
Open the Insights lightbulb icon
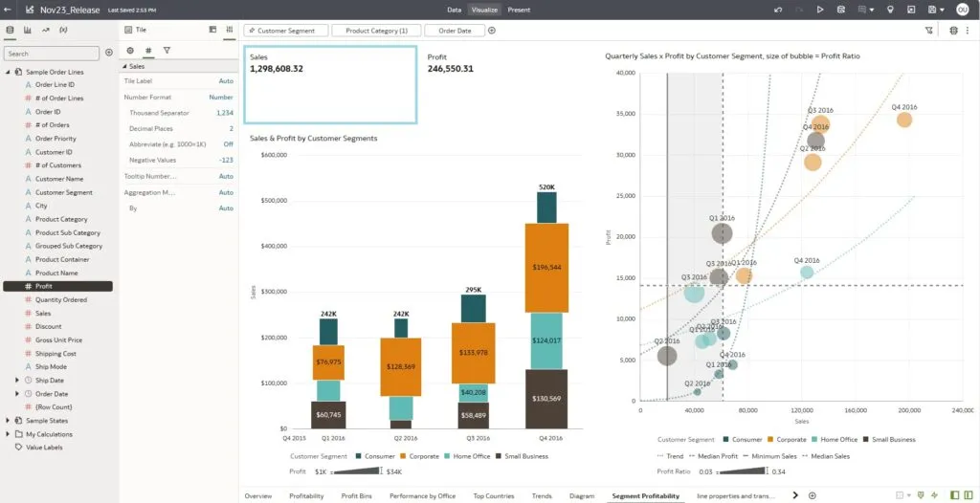click(891, 10)
